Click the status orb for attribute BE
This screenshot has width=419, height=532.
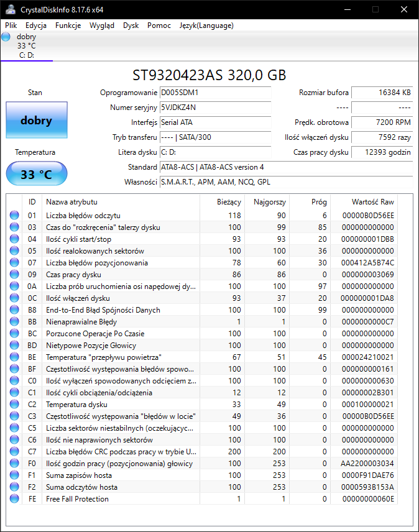(14, 357)
